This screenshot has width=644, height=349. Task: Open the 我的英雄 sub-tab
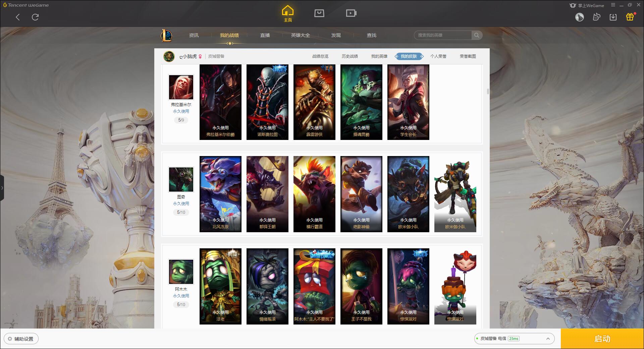point(379,56)
